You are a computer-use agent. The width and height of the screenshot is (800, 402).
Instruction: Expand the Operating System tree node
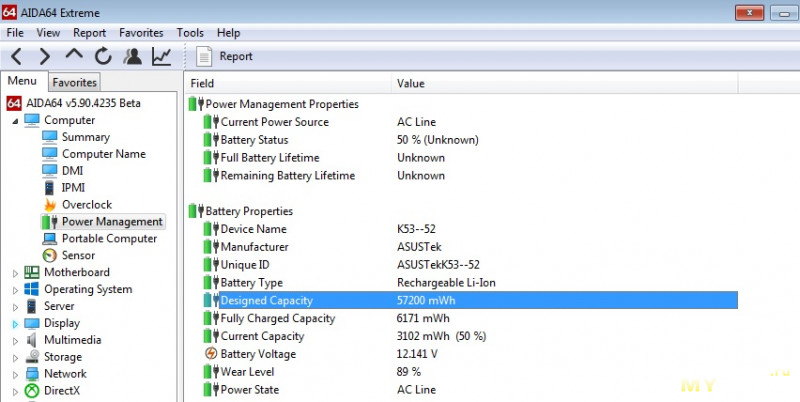pyautogui.click(x=15, y=290)
